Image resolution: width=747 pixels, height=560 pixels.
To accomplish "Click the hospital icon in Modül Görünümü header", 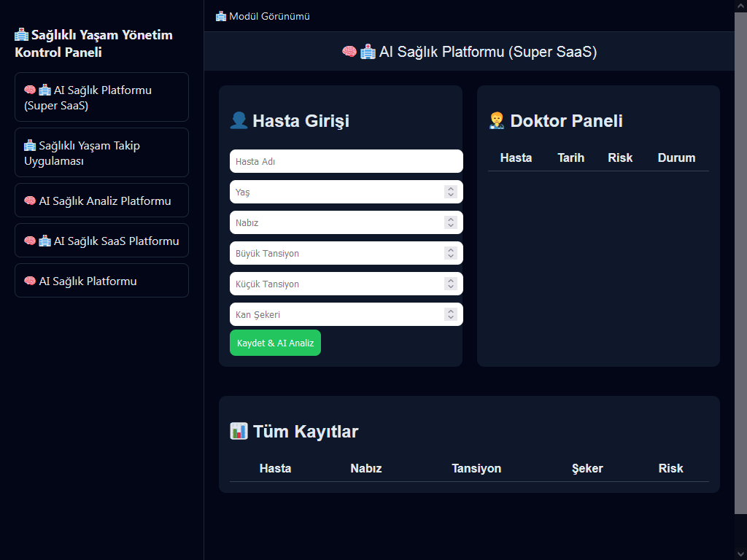I will 221,16.
